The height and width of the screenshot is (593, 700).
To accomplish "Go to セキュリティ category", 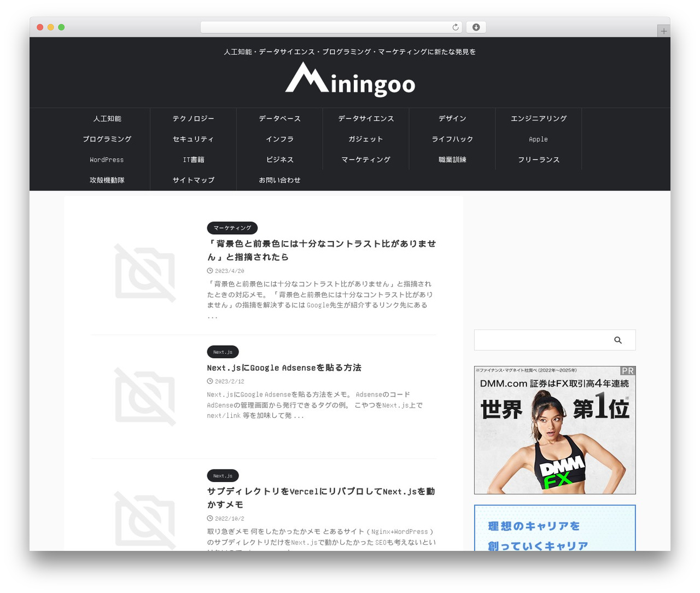I will pyautogui.click(x=194, y=139).
